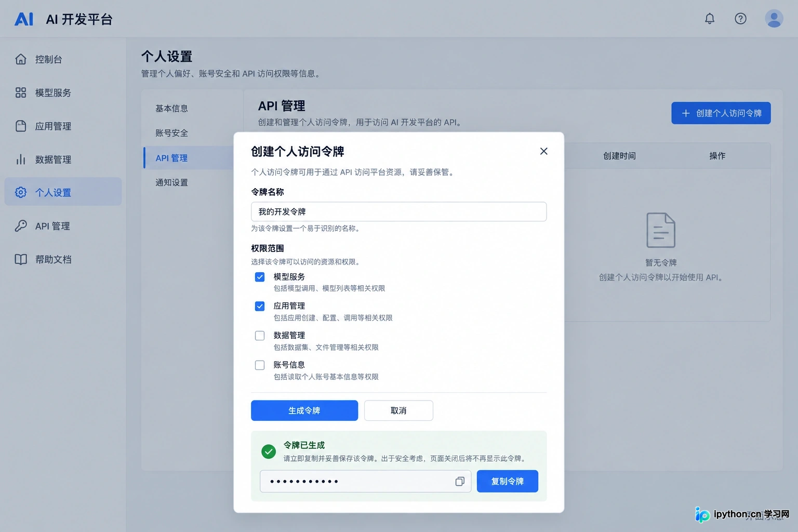Open the help question mark icon

pyautogui.click(x=740, y=19)
